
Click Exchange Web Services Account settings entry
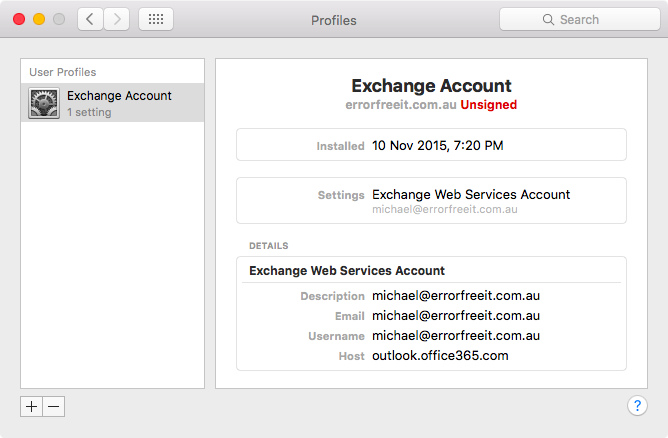(x=471, y=195)
